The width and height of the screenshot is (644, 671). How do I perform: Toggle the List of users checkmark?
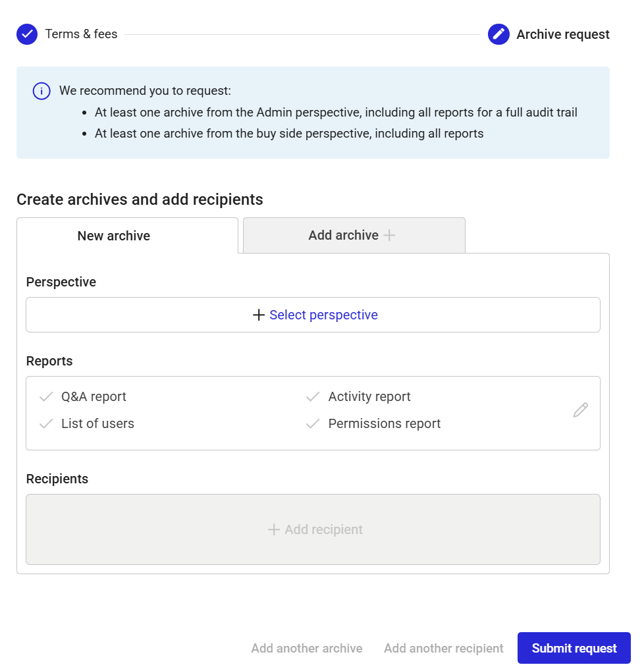(x=46, y=423)
